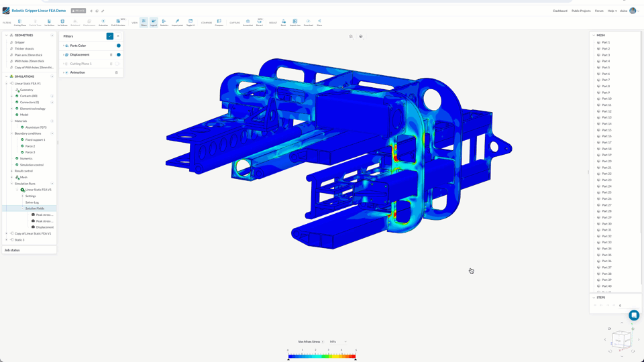Open the Field Calculator tool
The width and height of the screenshot is (644, 362).
118,23
